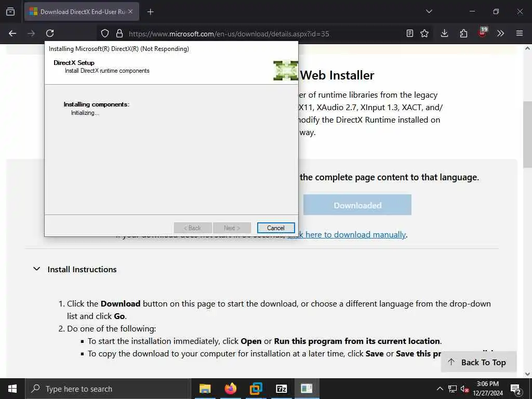This screenshot has height=399, width=532.
Task: Collapse the Install Instructions section
Action: (37, 269)
